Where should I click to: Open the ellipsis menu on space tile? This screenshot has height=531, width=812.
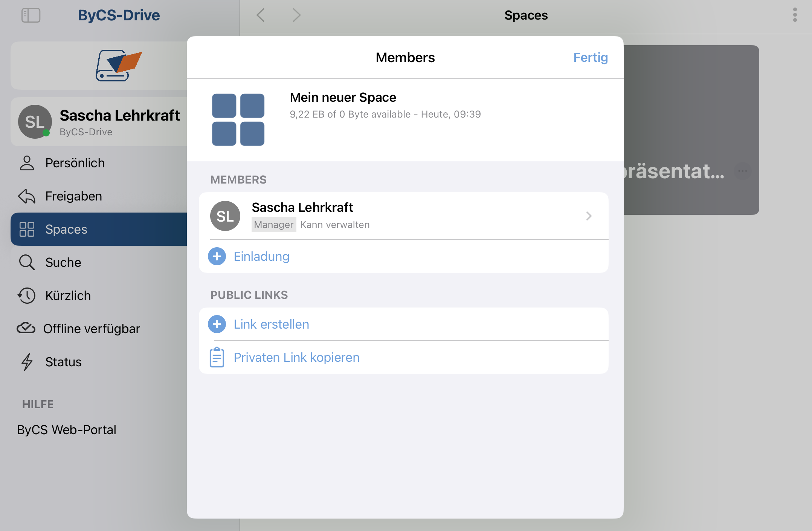[x=742, y=171]
